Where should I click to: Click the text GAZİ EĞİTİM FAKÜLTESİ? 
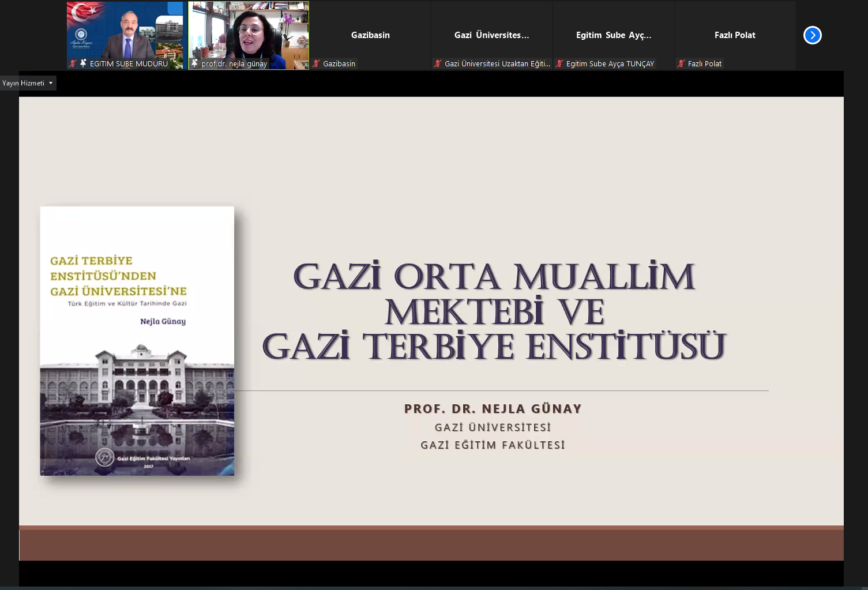[493, 445]
